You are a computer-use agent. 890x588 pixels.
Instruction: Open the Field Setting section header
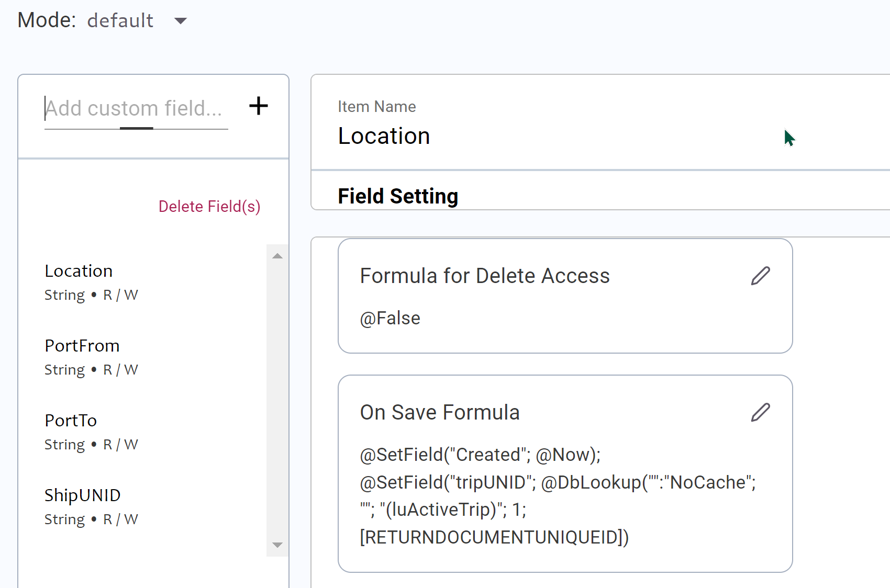(x=398, y=196)
